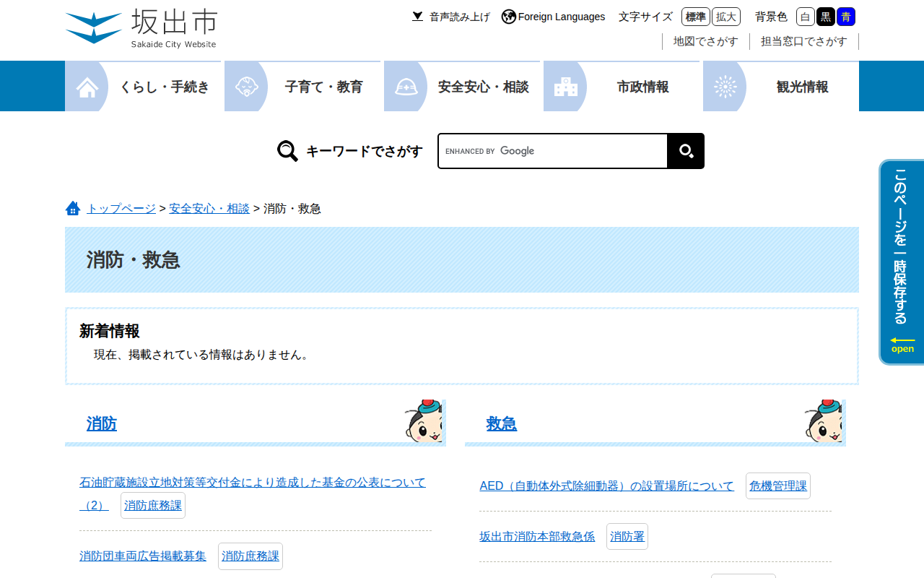Image resolution: width=924 pixels, height=578 pixels.
Task: Open the 消防 section heading link
Action: pos(102,423)
